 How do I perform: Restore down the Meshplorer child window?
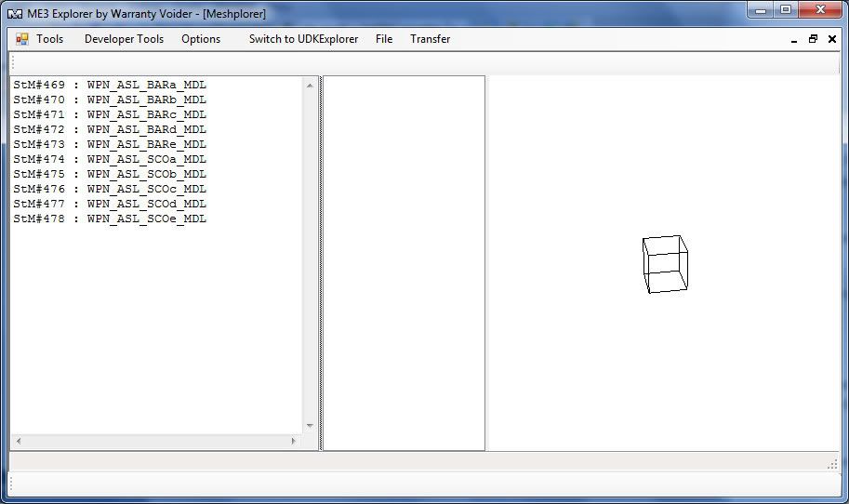pyautogui.click(x=813, y=39)
